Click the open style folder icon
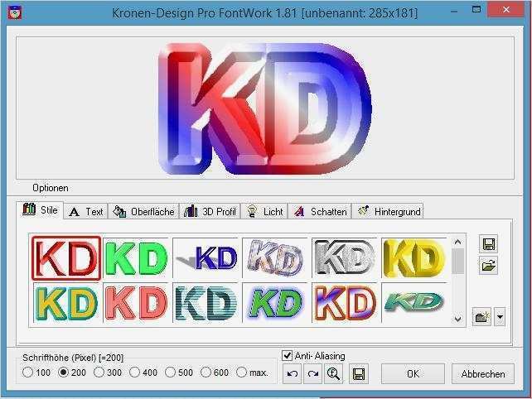 pyautogui.click(x=489, y=266)
